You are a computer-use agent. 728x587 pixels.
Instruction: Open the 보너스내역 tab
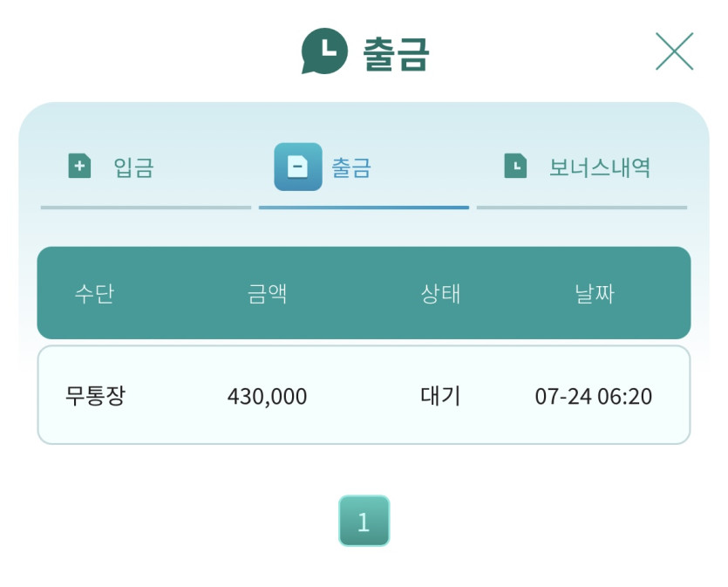(599, 167)
